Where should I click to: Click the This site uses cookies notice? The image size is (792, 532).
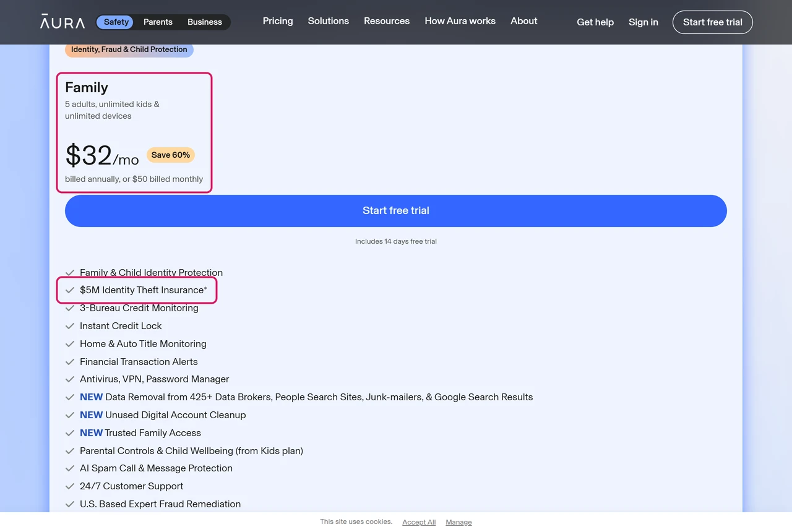(x=356, y=521)
